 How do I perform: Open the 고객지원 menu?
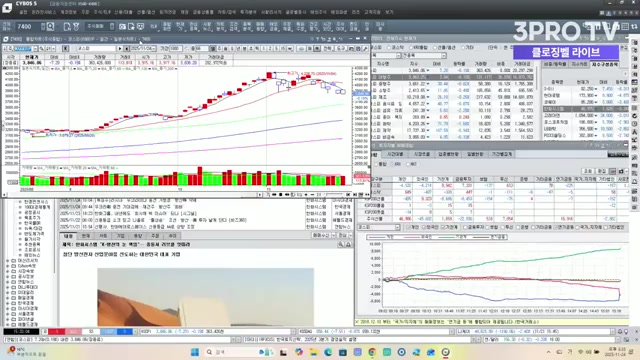pyautogui.click(x=372, y=12)
